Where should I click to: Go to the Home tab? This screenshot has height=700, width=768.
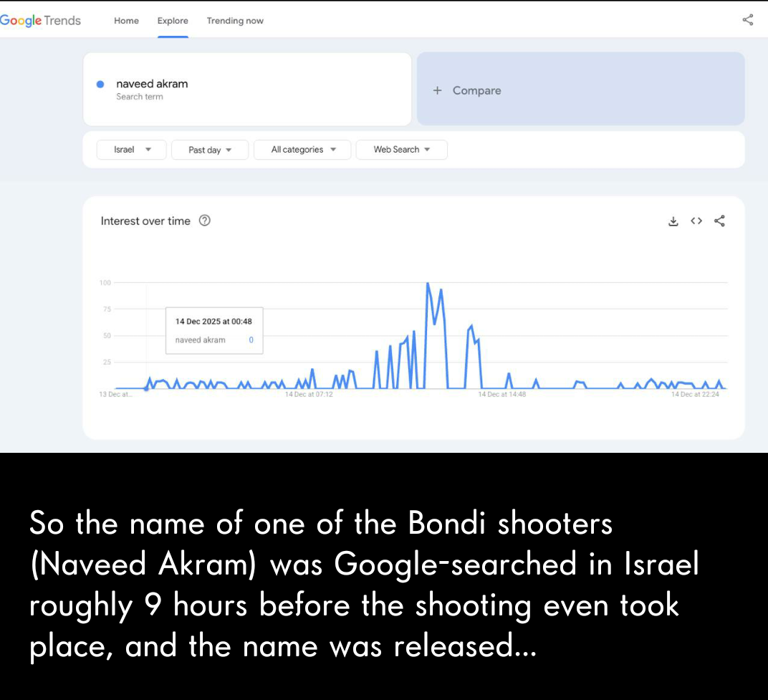126,21
